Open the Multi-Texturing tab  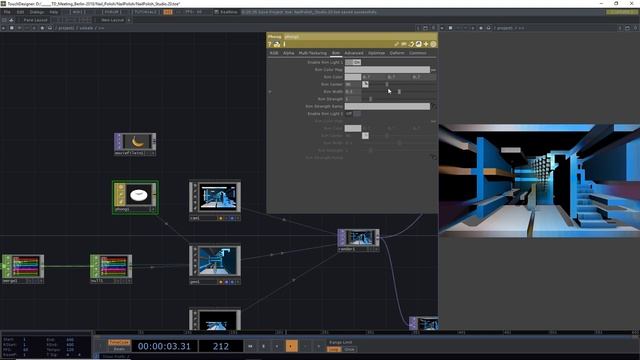(313, 53)
